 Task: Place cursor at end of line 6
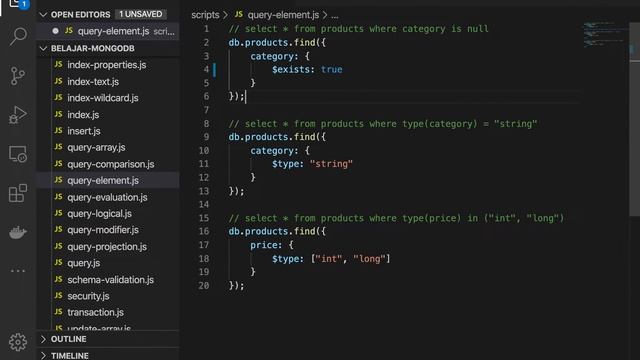pyautogui.click(x=245, y=96)
